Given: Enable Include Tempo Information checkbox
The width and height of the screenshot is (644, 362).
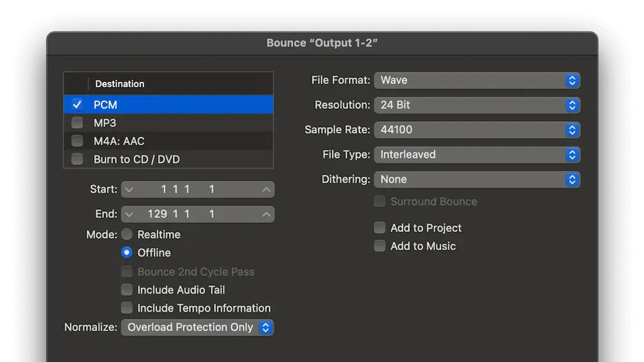Looking at the screenshot, I should (127, 308).
